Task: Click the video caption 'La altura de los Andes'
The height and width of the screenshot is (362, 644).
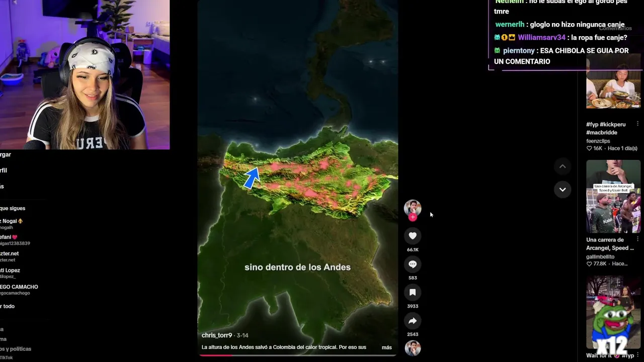Action: (x=284, y=347)
